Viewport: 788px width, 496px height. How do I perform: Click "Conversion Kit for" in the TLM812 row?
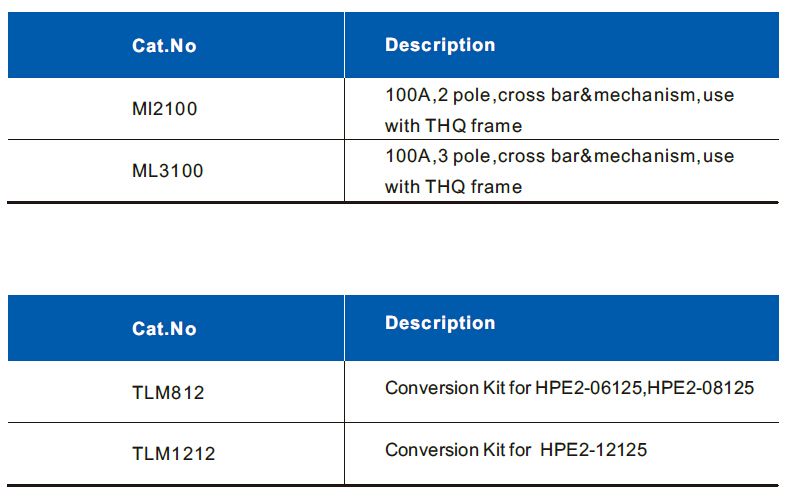457,388
